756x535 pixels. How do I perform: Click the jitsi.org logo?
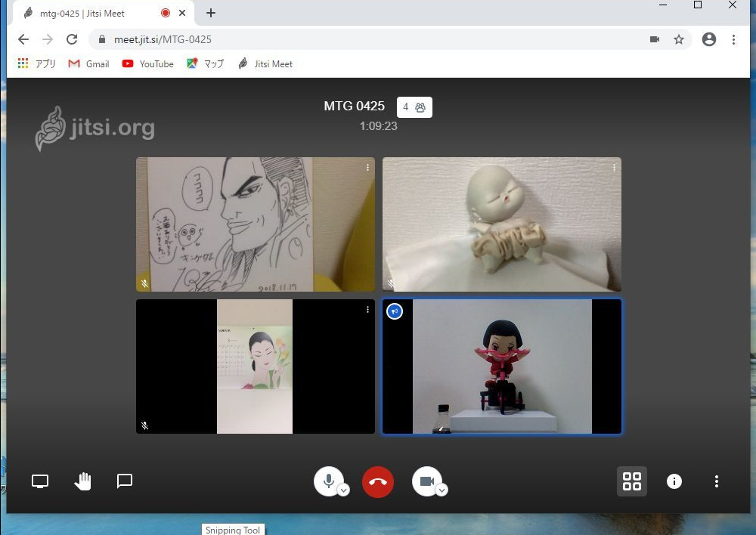95,128
